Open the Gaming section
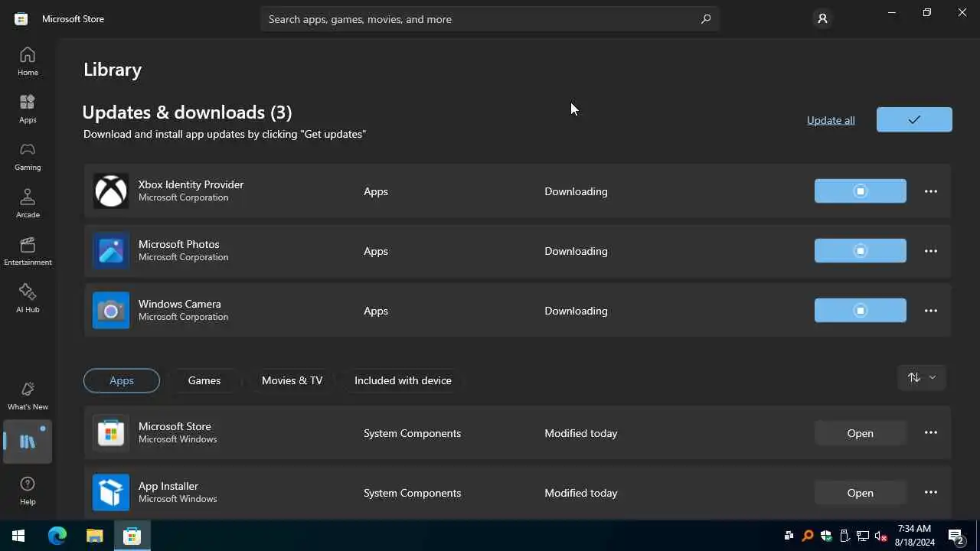Screen dimensions: 980x551 28,156
